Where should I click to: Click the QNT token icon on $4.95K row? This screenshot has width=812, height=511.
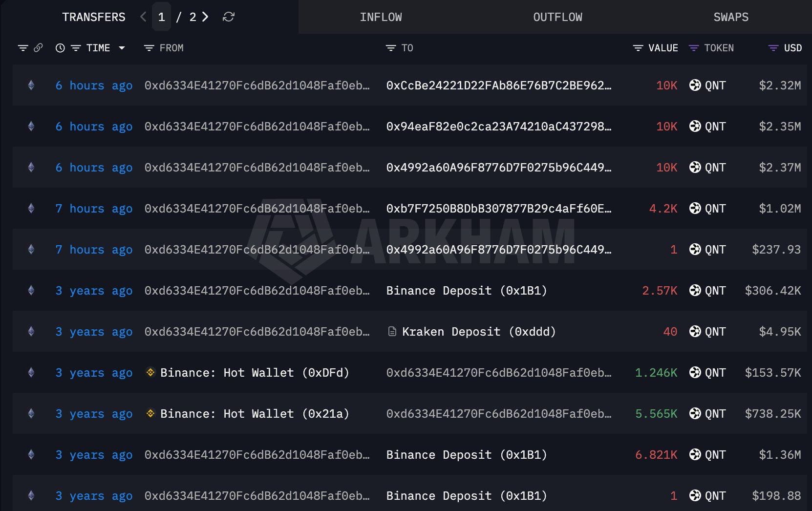point(695,332)
